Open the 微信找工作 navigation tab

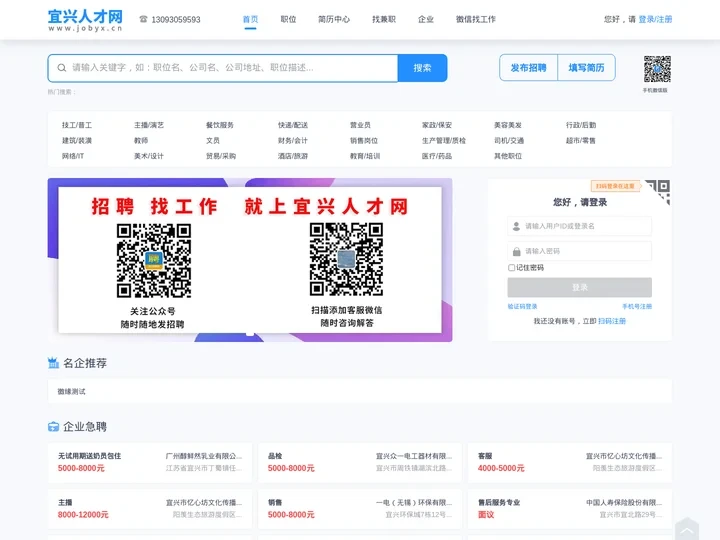[476, 19]
